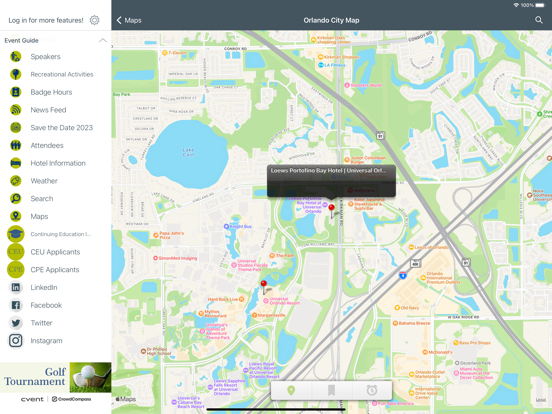Open the Loews Portofino Bay Hotel callout
This screenshot has width=552, height=414.
331,181
